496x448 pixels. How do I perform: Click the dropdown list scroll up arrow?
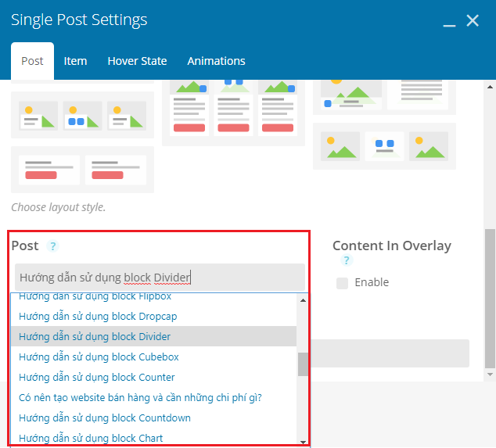[303, 300]
